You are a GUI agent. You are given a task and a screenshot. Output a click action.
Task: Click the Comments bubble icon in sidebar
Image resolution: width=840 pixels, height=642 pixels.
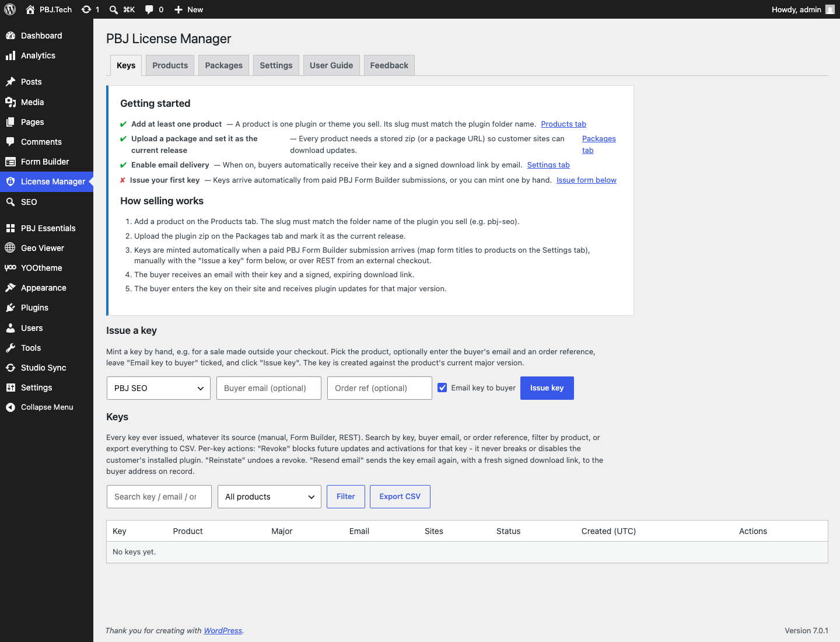coord(10,142)
